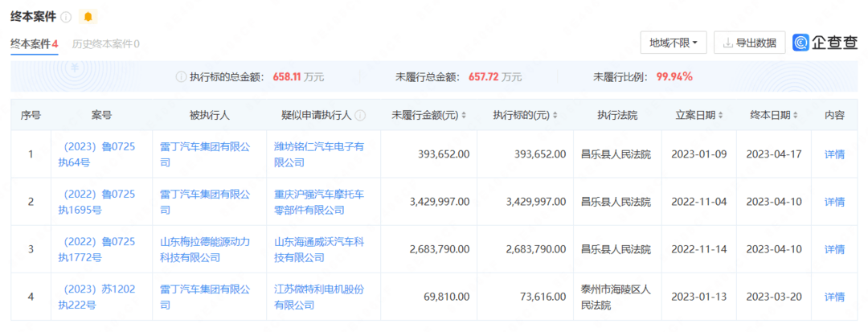Click end date 2023-03-20

[774, 297]
